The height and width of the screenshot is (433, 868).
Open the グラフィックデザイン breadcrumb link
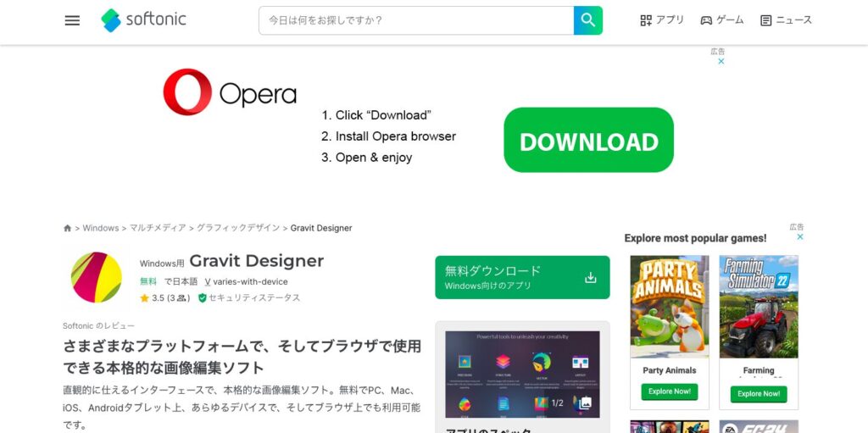[238, 228]
